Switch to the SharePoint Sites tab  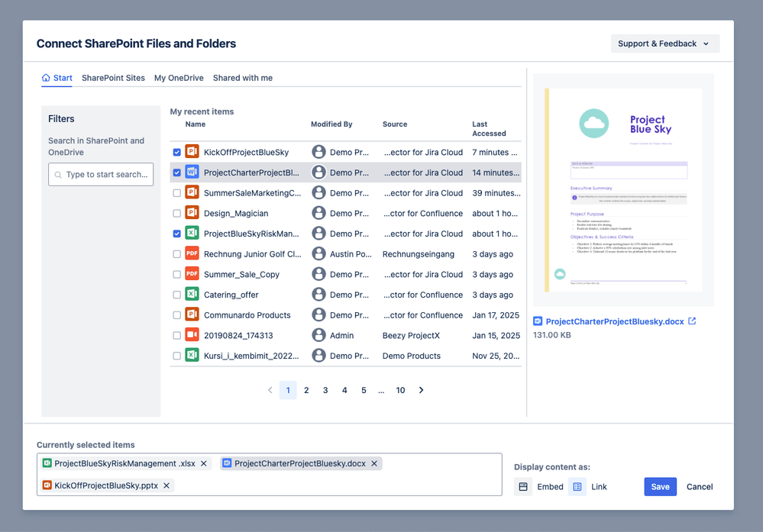pyautogui.click(x=113, y=78)
